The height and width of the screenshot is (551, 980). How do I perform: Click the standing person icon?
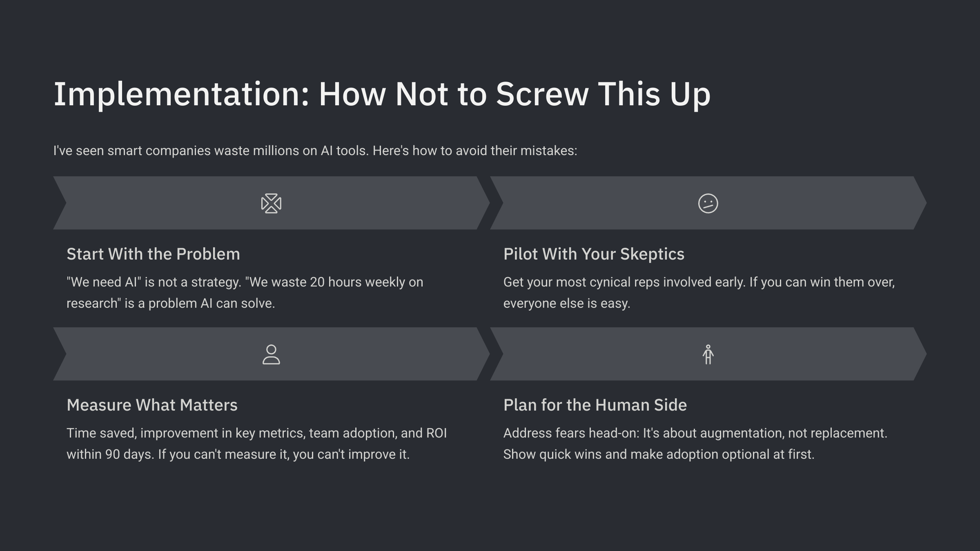click(708, 354)
